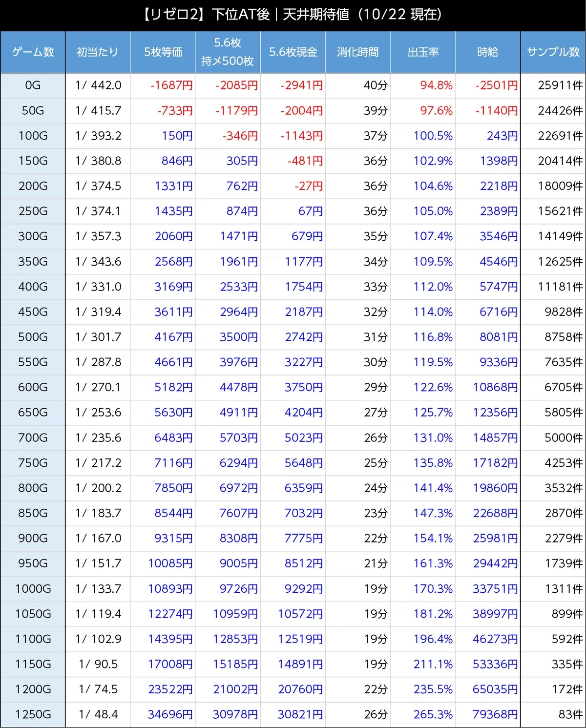Select the 550G row label
586x728 pixels.
coord(33,362)
